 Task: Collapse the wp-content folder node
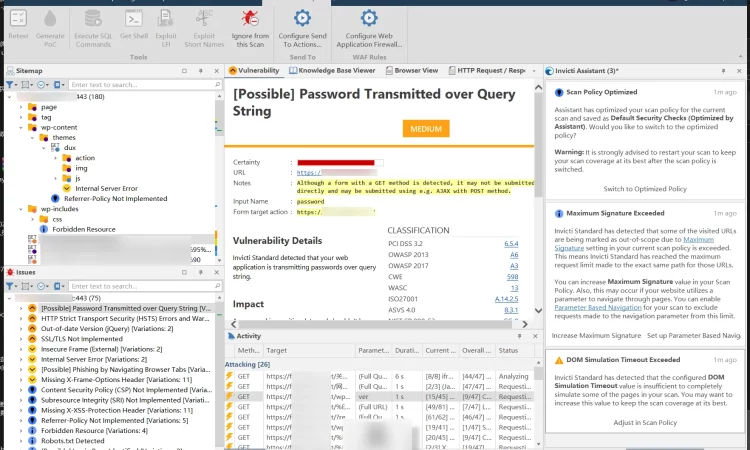pos(21,128)
